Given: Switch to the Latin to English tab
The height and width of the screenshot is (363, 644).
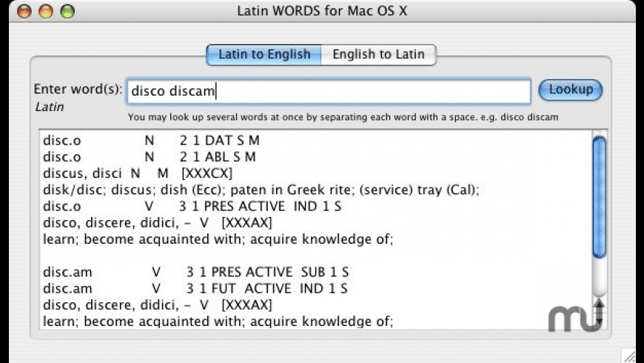Looking at the screenshot, I should [x=264, y=55].
